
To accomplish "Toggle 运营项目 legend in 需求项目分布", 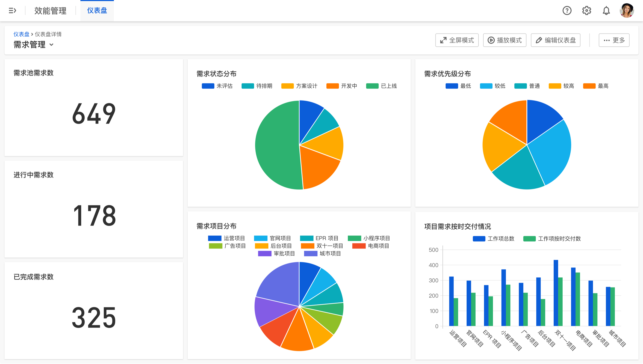I will pos(226,238).
